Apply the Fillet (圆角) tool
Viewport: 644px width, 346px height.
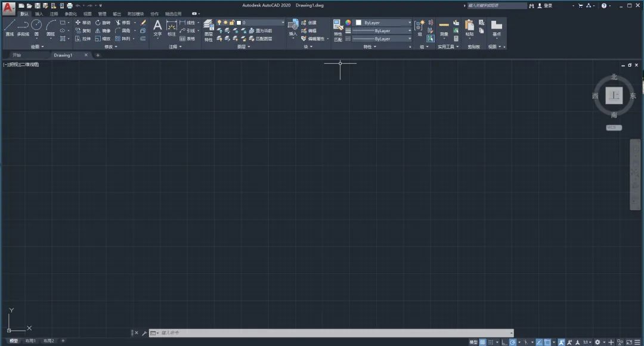click(x=123, y=31)
